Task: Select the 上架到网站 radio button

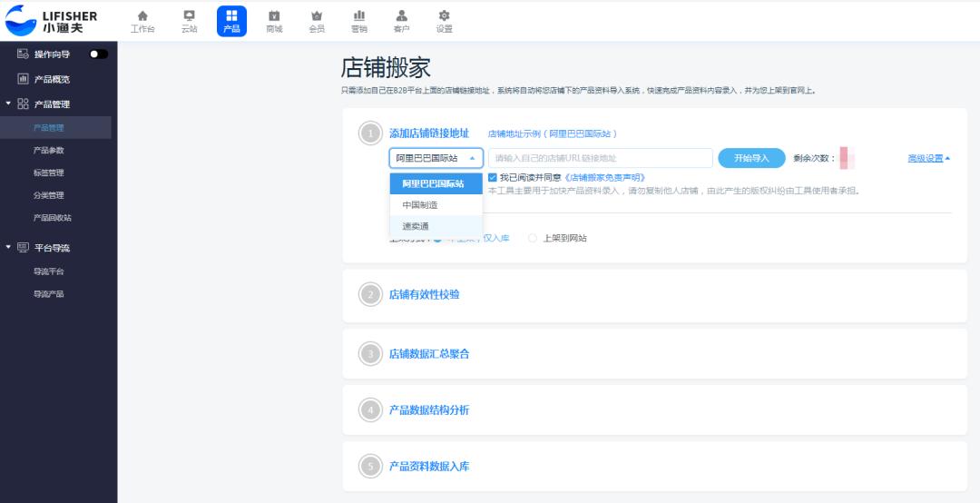Action: 533,239
